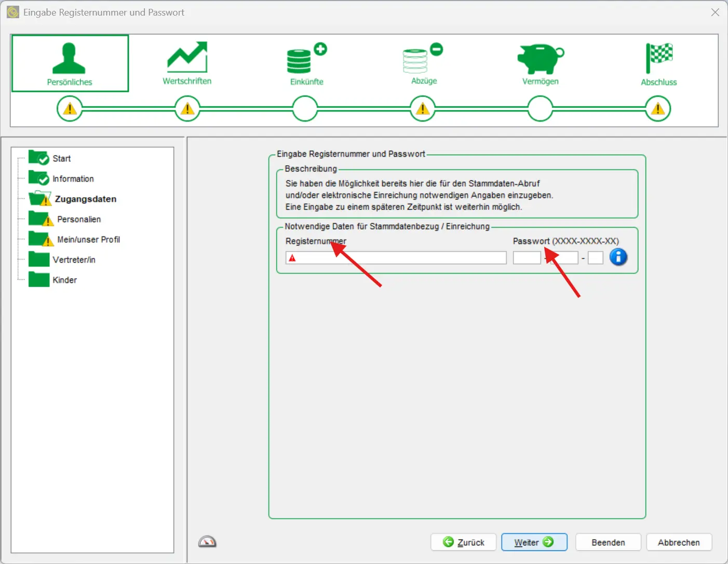
Task: Select the Abzüge deductions icon
Action: pos(423,58)
